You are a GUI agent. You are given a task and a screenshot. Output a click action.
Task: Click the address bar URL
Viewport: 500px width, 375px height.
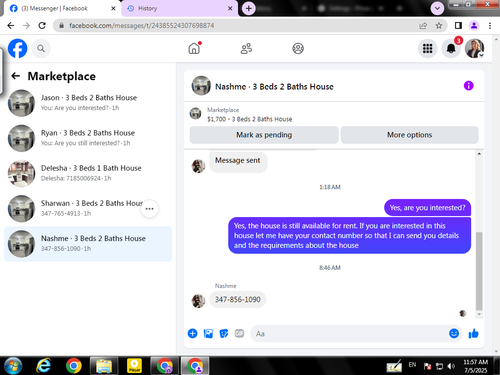click(141, 26)
